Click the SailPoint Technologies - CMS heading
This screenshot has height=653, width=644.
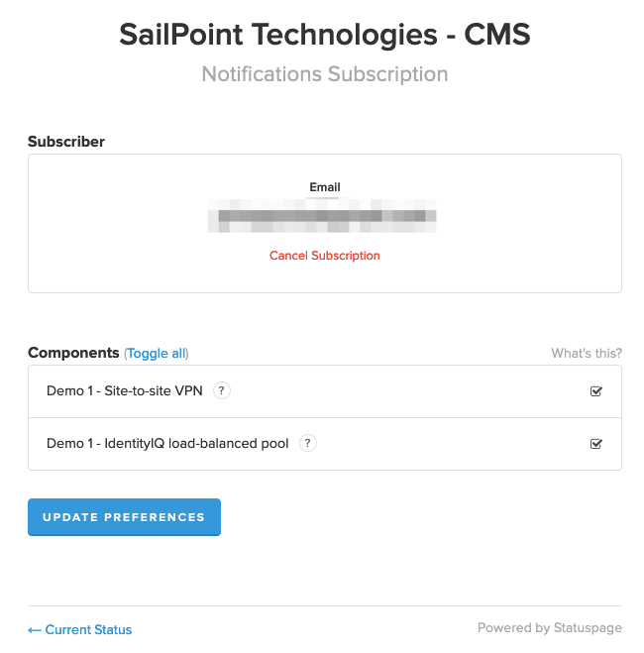(x=325, y=35)
